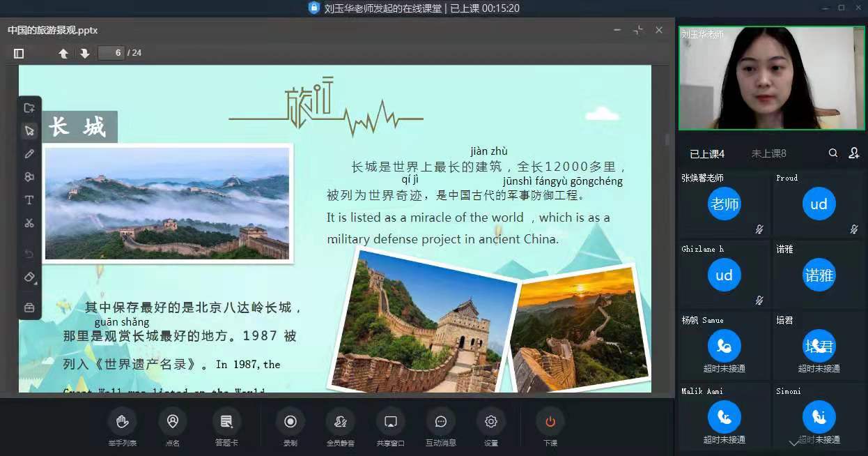The image size is (868, 456).
Task: Switch to 未上课8 tab
Action: point(768,153)
